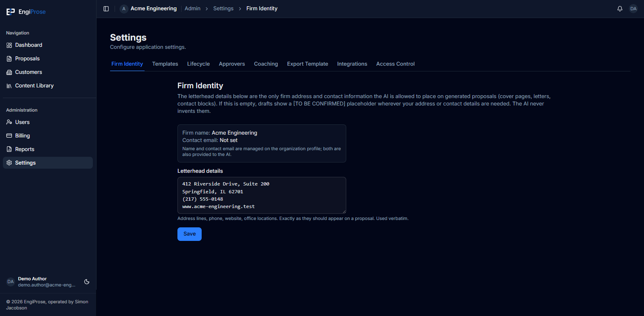This screenshot has width=644, height=316.
Task: Open the Billing page
Action: pyautogui.click(x=48, y=136)
